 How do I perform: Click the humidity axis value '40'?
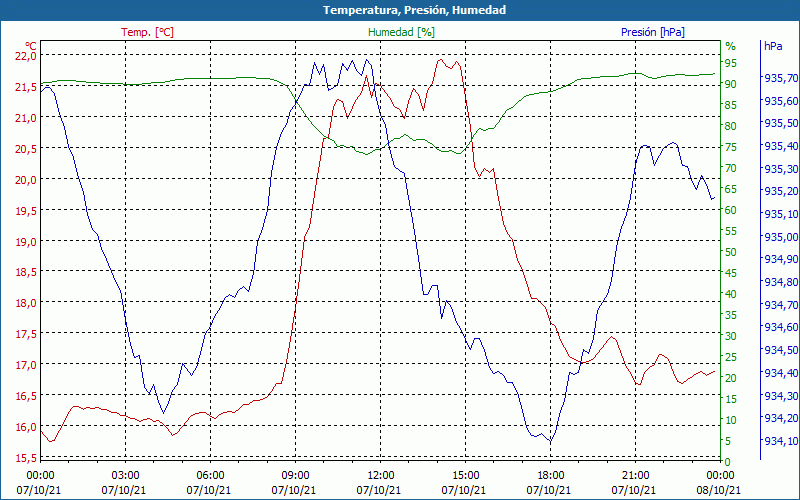tap(731, 294)
